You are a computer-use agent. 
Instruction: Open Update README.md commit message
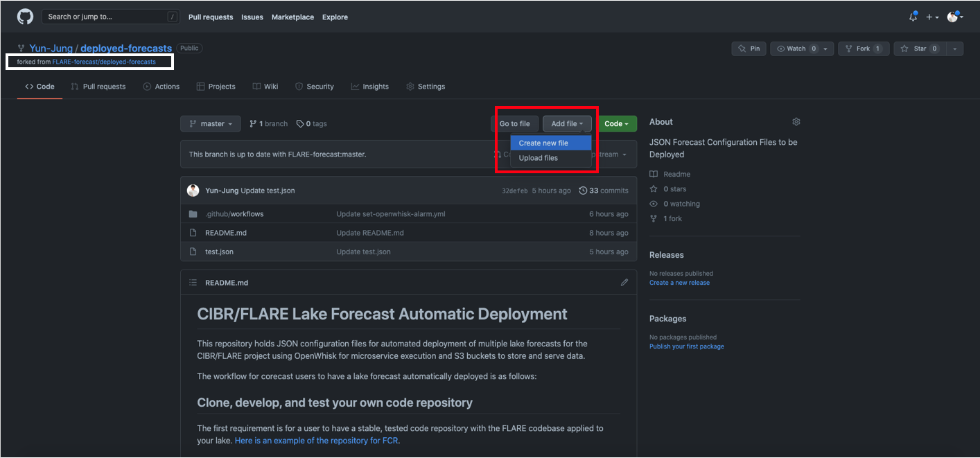pyautogui.click(x=370, y=233)
